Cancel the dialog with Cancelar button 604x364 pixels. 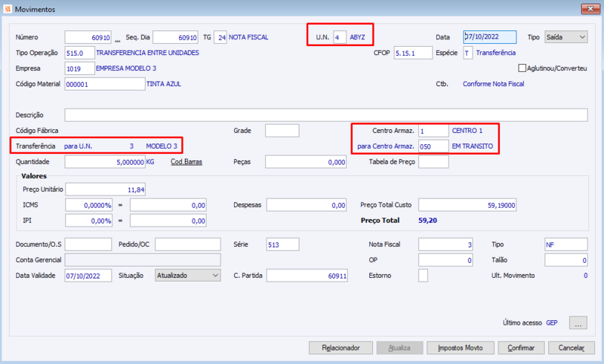click(x=572, y=348)
